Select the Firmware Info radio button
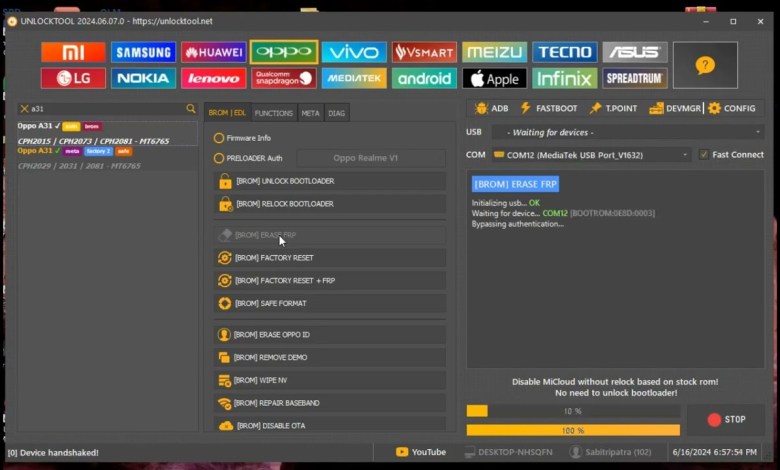 (218, 138)
